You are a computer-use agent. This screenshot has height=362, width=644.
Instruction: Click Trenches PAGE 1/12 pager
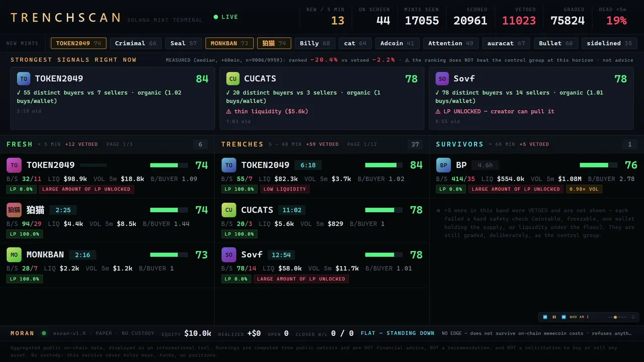tap(362, 144)
